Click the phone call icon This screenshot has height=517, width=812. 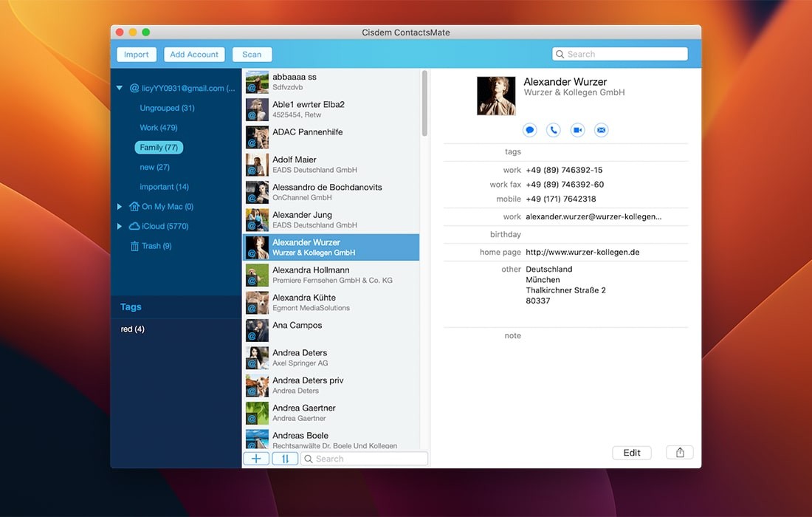tap(554, 130)
